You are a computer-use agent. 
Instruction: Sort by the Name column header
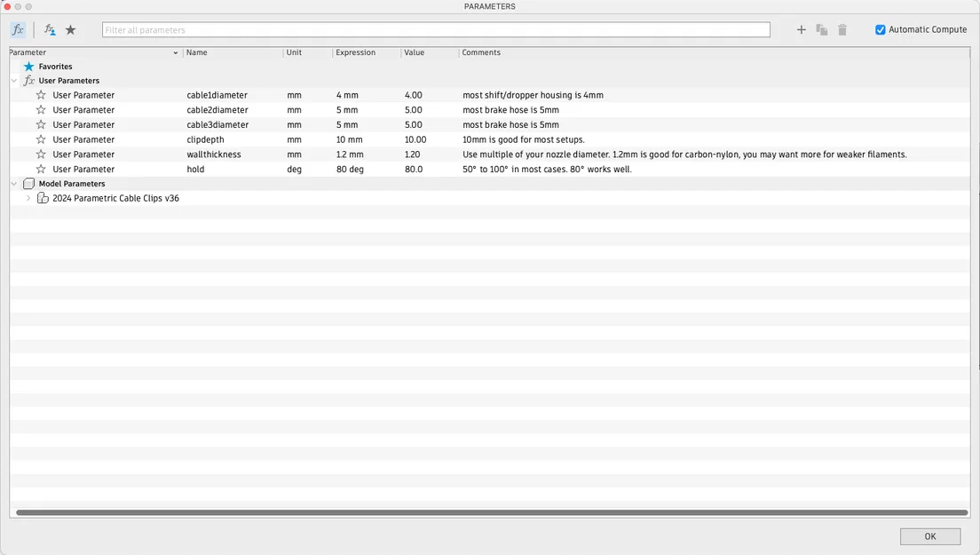point(196,52)
